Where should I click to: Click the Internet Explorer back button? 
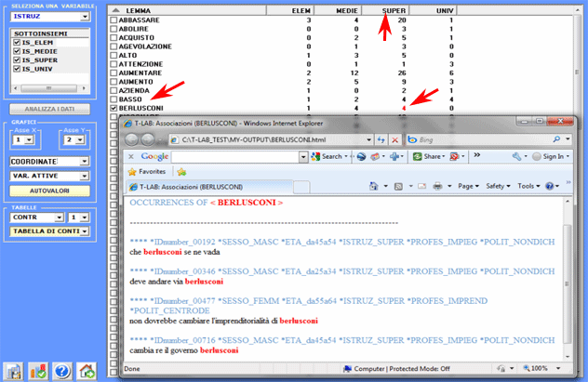[131, 139]
